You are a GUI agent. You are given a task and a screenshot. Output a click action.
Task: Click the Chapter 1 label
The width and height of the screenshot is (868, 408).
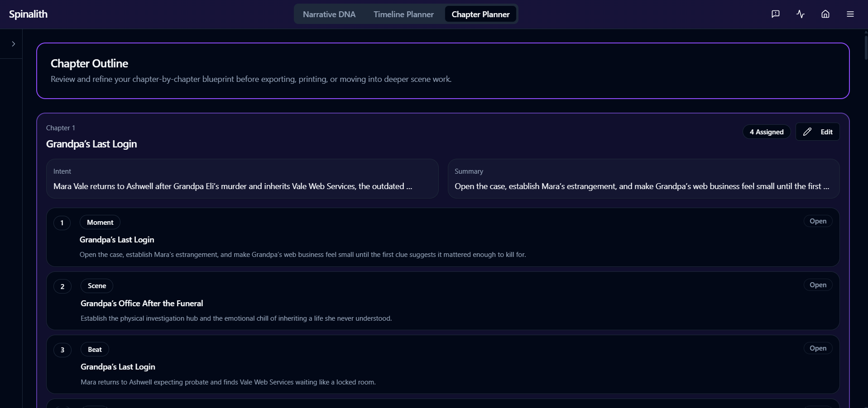(61, 128)
